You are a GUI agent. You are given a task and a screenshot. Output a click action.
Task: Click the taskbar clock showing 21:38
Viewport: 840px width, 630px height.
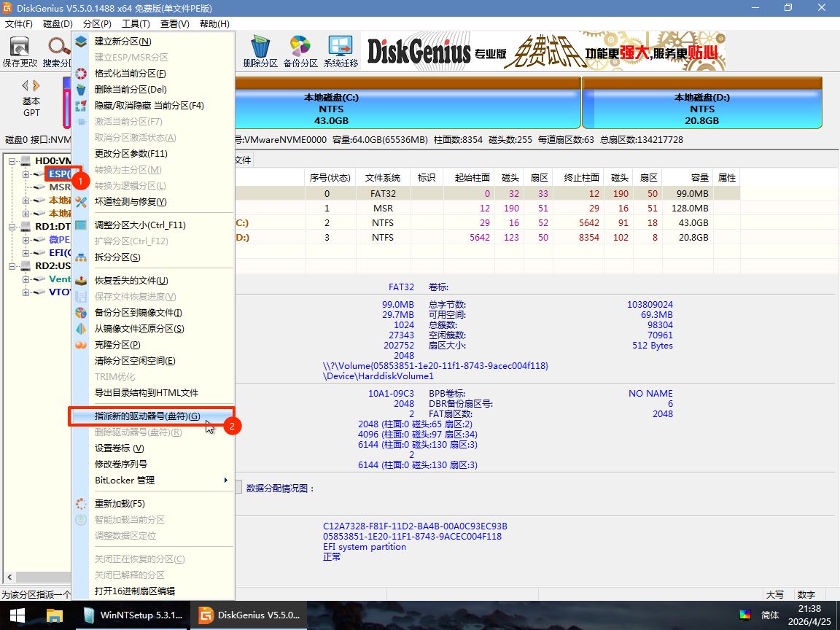(809, 615)
